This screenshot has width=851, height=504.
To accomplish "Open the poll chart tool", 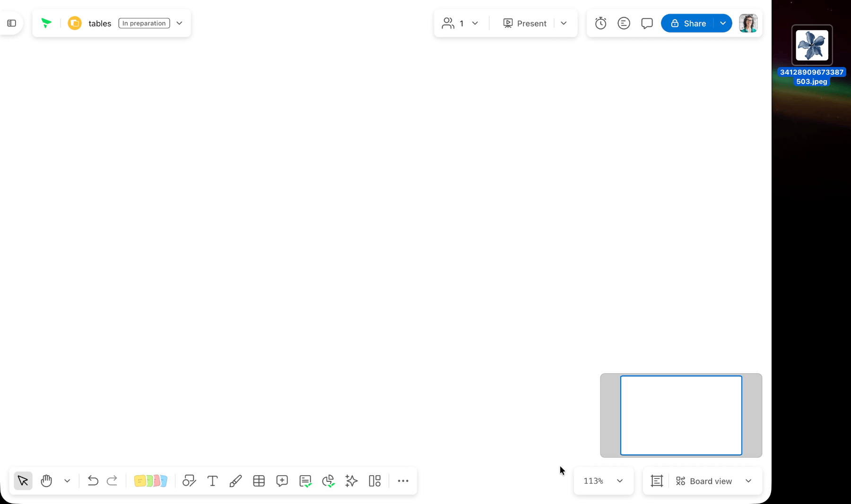I will (328, 481).
